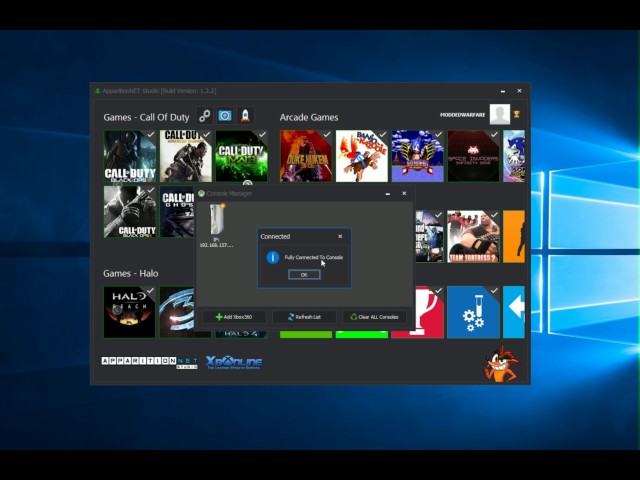Click the gold trophy icon by avatar
This screenshot has height=480, width=640.
coord(517,114)
